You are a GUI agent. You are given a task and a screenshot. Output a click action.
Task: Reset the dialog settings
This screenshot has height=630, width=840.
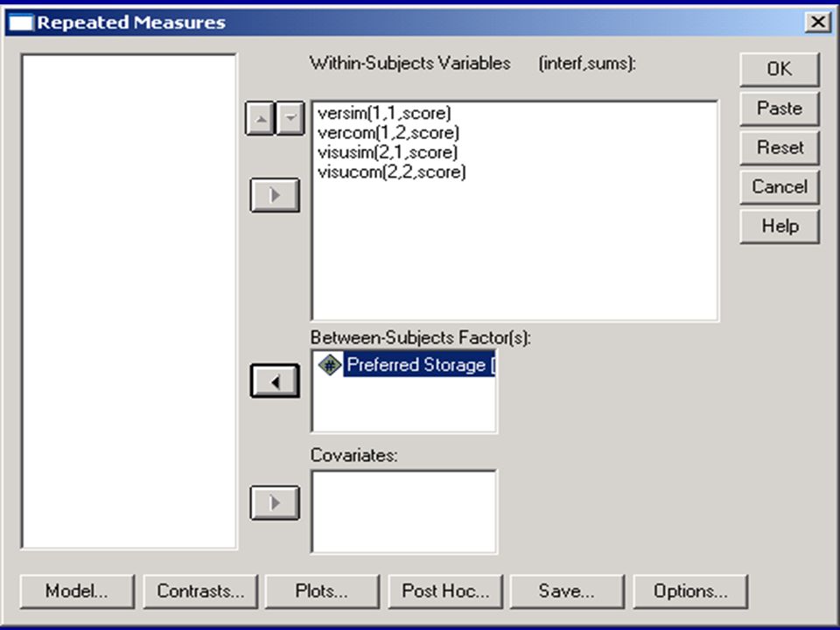(780, 147)
